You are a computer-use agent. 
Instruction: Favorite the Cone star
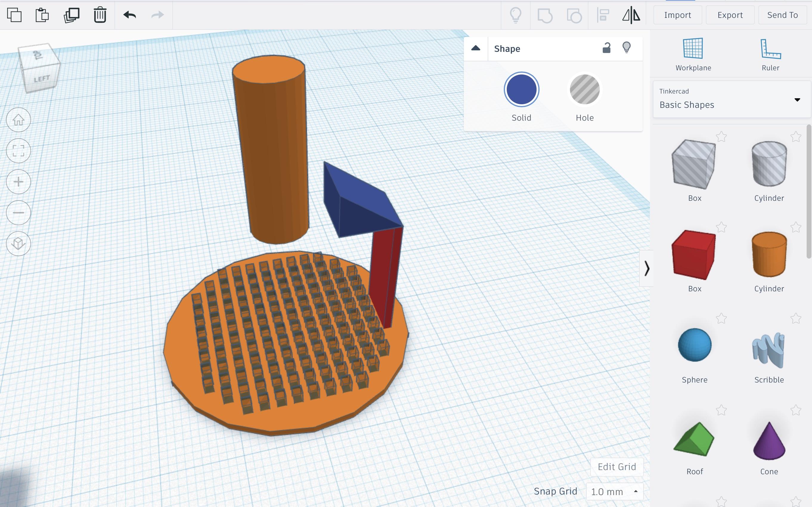(x=796, y=410)
